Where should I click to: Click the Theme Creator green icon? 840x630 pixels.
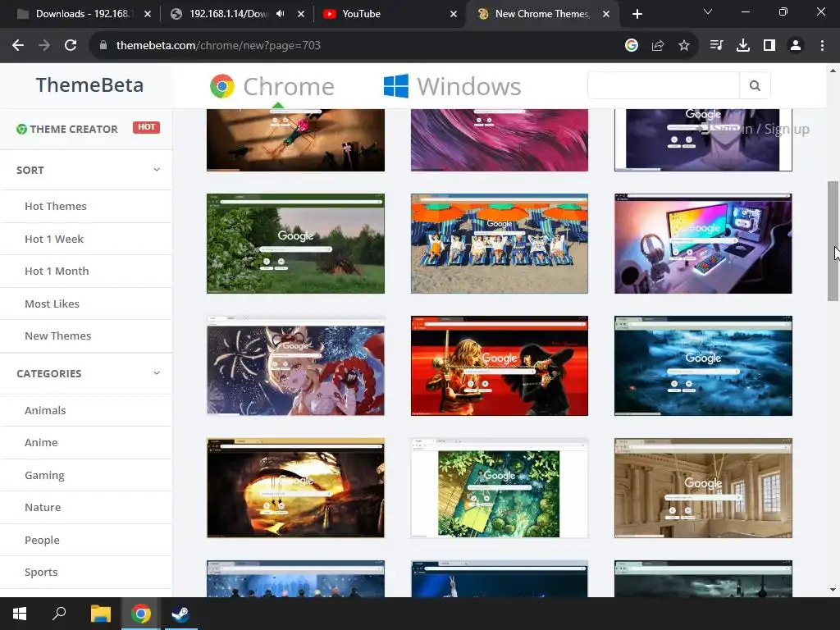pyautogui.click(x=21, y=129)
